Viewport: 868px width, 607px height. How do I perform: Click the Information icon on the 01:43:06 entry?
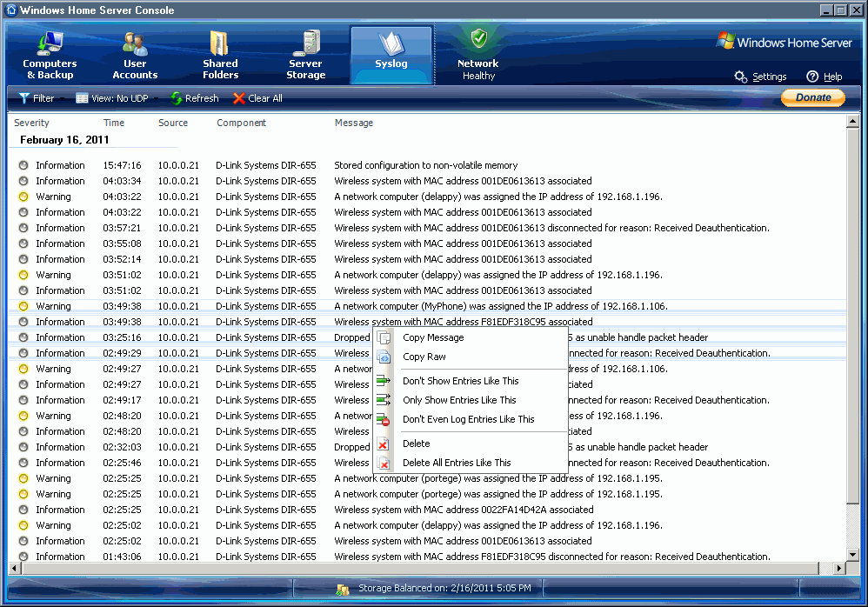pos(23,557)
